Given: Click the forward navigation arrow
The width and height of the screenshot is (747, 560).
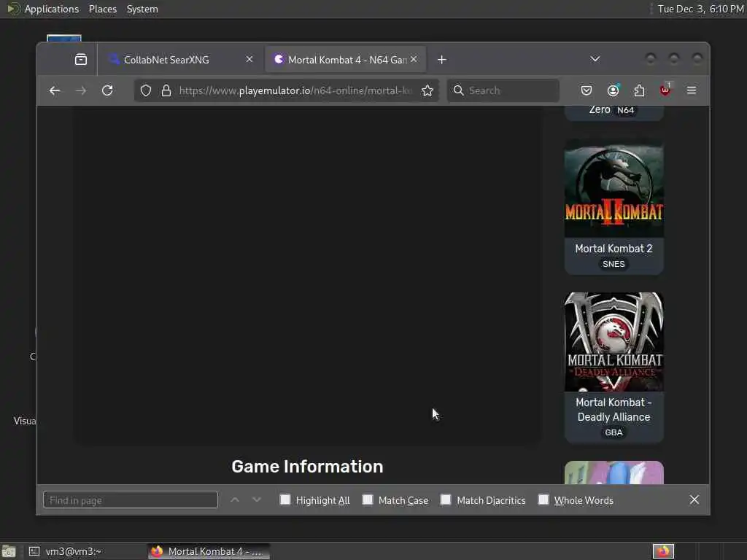Looking at the screenshot, I should coord(81,90).
